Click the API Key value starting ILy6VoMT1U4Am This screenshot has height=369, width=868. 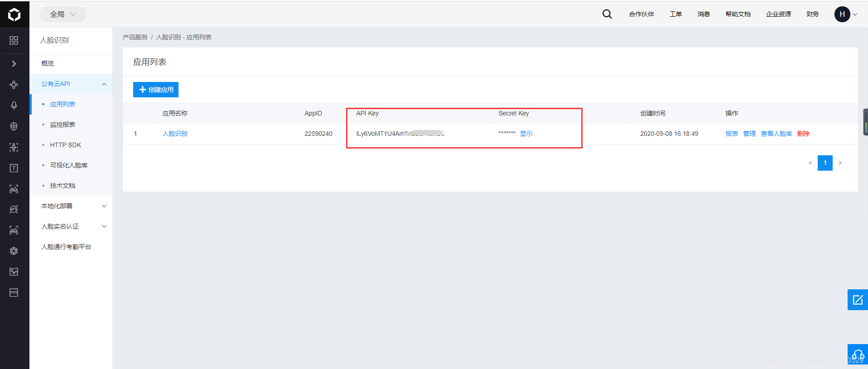pos(400,134)
